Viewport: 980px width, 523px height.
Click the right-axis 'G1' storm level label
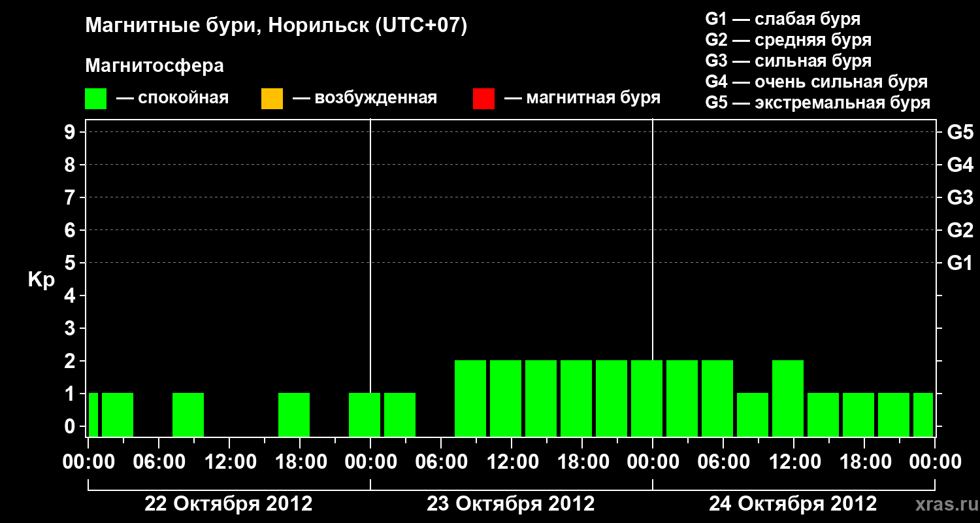point(960,263)
